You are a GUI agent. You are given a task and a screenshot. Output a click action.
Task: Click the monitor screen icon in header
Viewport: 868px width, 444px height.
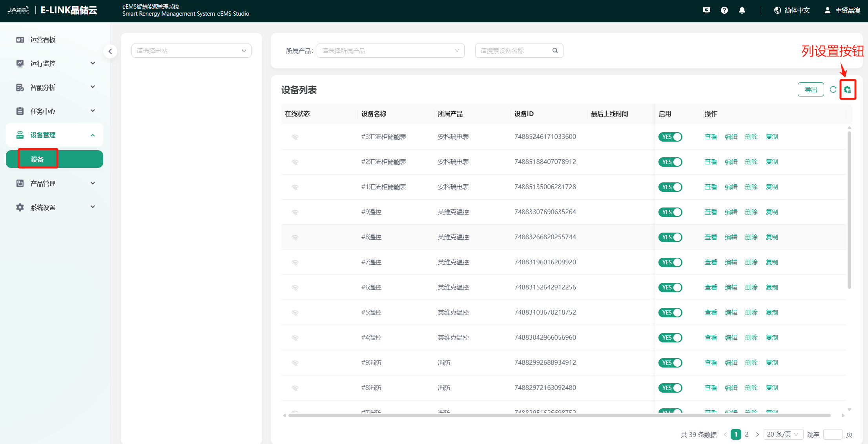click(706, 11)
